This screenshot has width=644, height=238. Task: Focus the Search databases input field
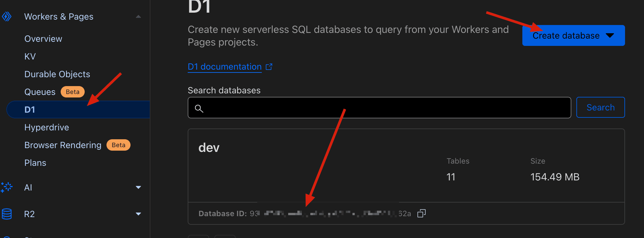(x=386, y=108)
